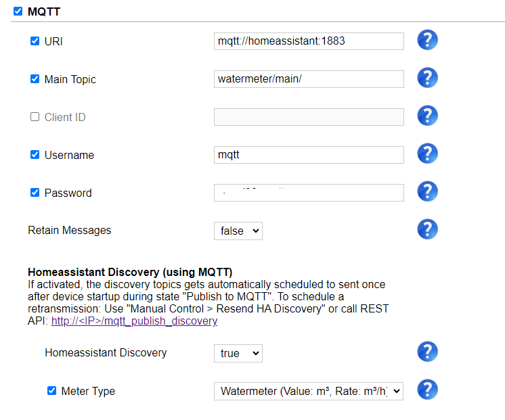This screenshot has width=505, height=420.
Task: Open help for the URI field
Action: (427, 40)
